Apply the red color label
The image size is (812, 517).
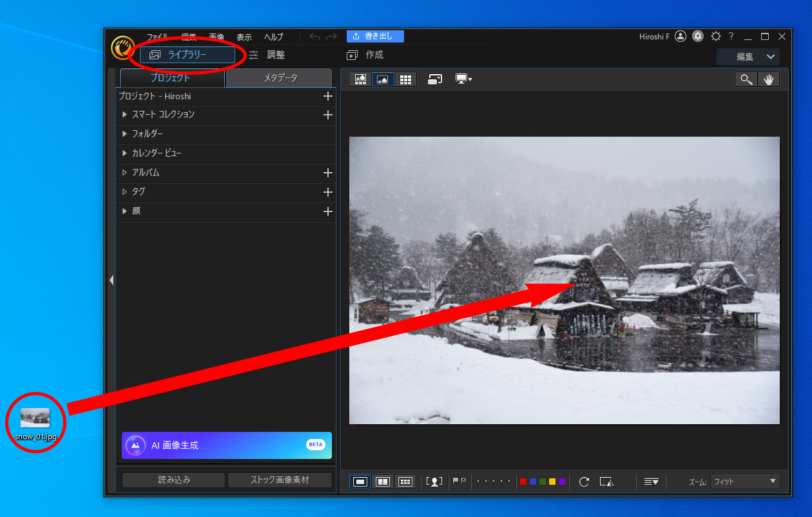coord(523,482)
